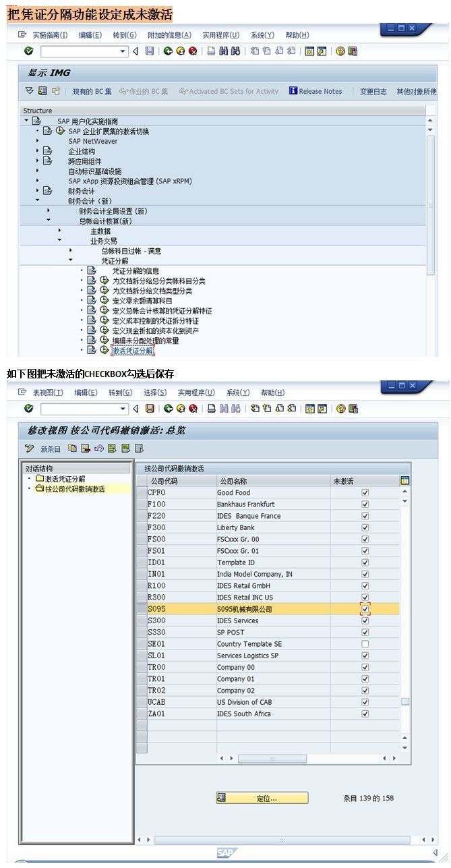Screen dimensions: 451x868
Task: Expand the 跨应用组件 tree node
Action: click(x=38, y=161)
